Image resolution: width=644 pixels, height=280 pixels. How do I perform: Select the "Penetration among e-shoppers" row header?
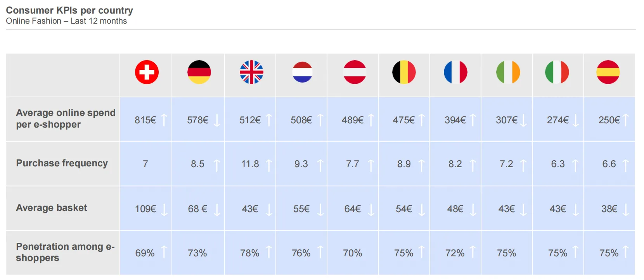click(x=65, y=252)
